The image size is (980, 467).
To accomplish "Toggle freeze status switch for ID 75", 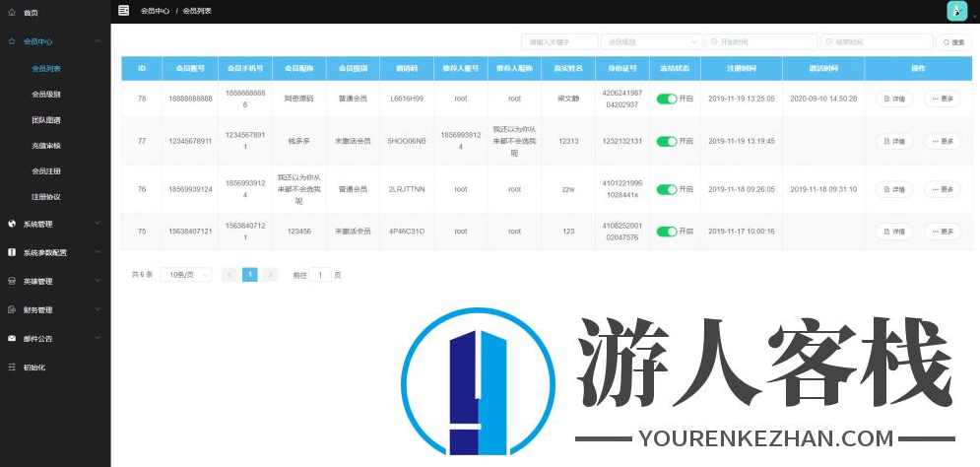I will 667,232.
